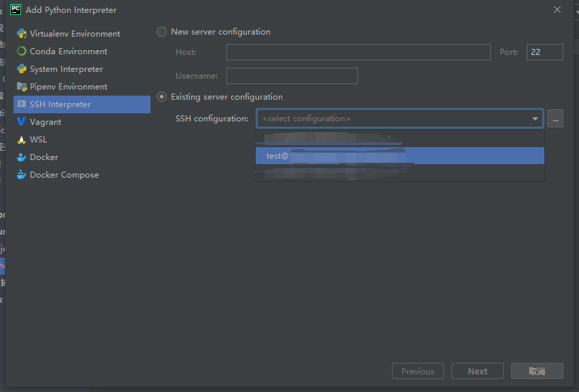The height and width of the screenshot is (392, 579).
Task: Choose the last blurred configuration entry
Action: coord(400,172)
